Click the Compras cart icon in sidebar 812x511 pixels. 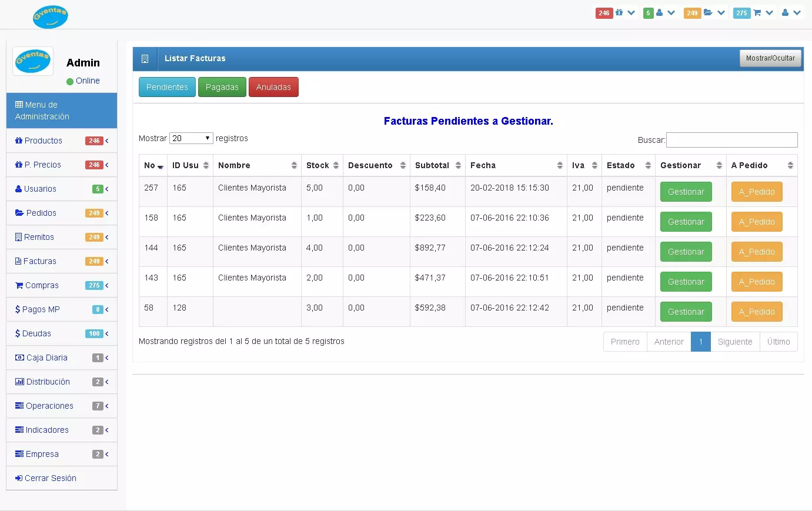pos(19,285)
